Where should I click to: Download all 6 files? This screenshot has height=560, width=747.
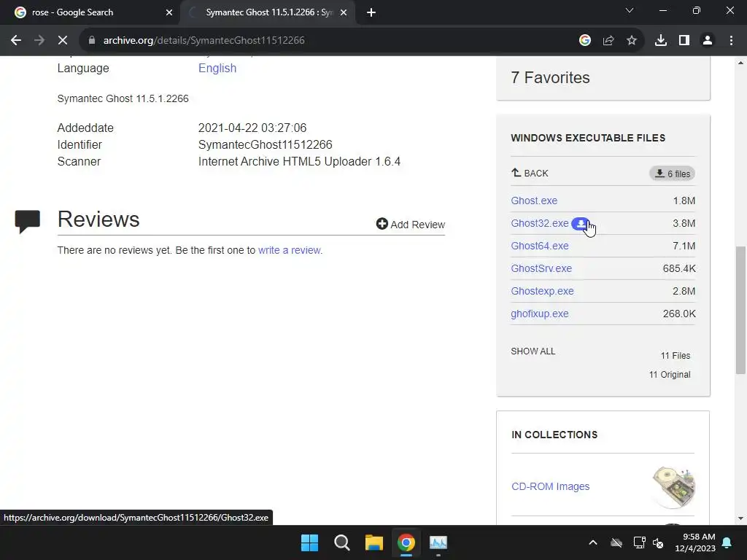pyautogui.click(x=672, y=174)
